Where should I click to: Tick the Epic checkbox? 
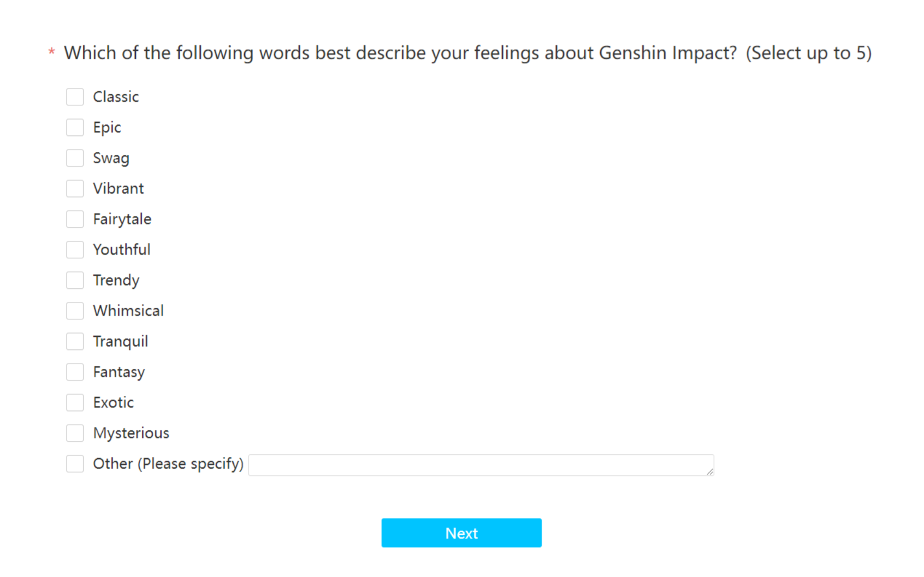pyautogui.click(x=75, y=127)
